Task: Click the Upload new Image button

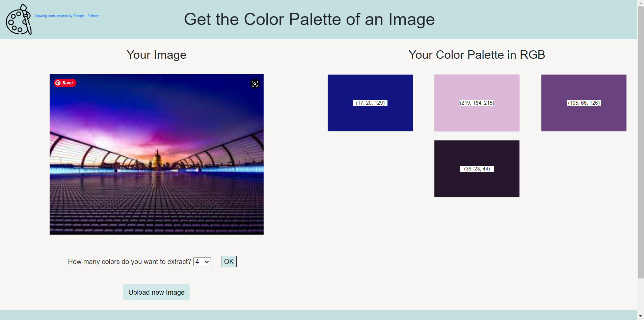Action: pos(156,292)
